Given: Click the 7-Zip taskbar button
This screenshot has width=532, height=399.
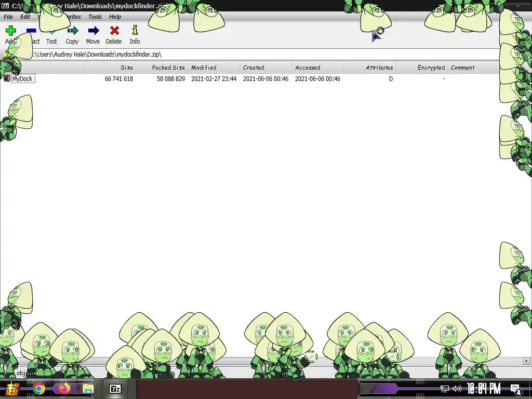Looking at the screenshot, I should point(115,389).
